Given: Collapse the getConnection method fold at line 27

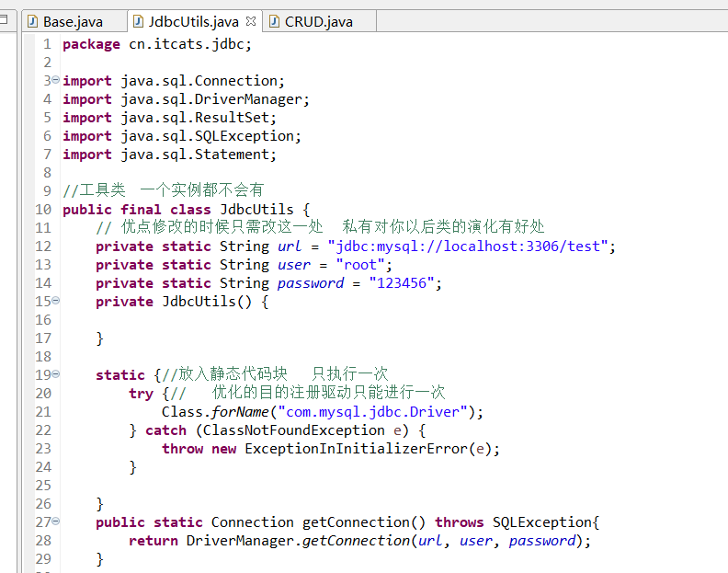Looking at the screenshot, I should tap(56, 521).
